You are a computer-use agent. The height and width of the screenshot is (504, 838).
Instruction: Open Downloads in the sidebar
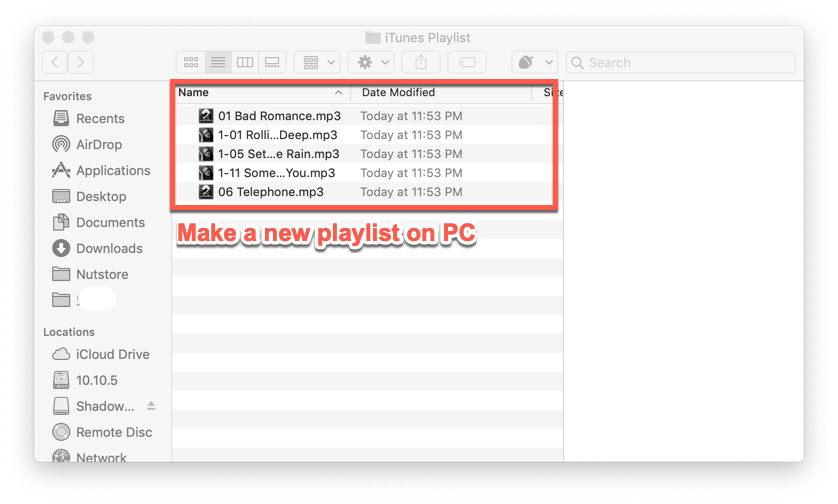pos(109,249)
